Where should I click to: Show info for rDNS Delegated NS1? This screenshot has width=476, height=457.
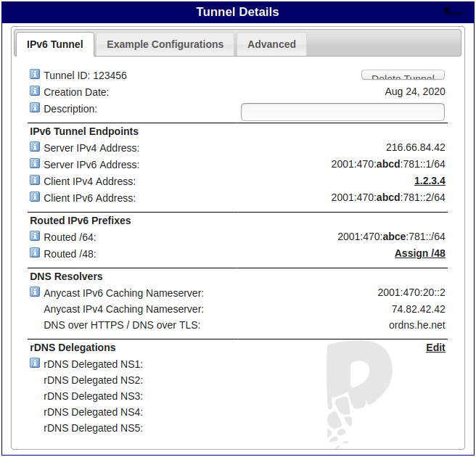tap(35, 363)
